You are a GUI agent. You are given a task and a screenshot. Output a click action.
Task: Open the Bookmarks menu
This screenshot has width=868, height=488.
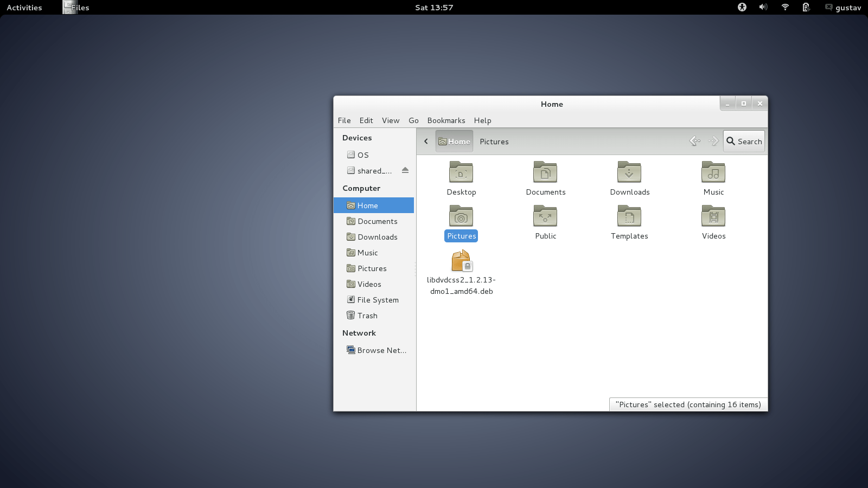click(446, 120)
